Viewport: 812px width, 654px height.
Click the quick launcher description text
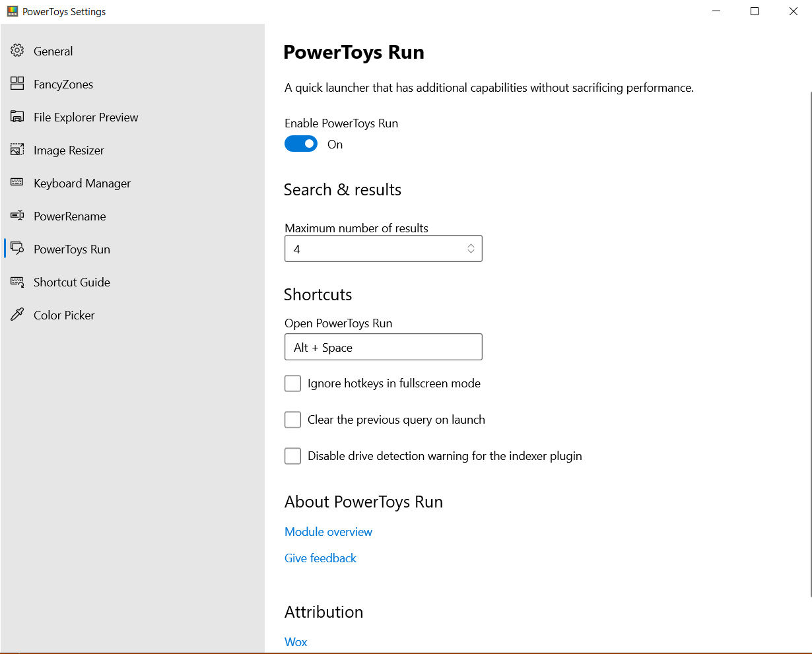(489, 88)
